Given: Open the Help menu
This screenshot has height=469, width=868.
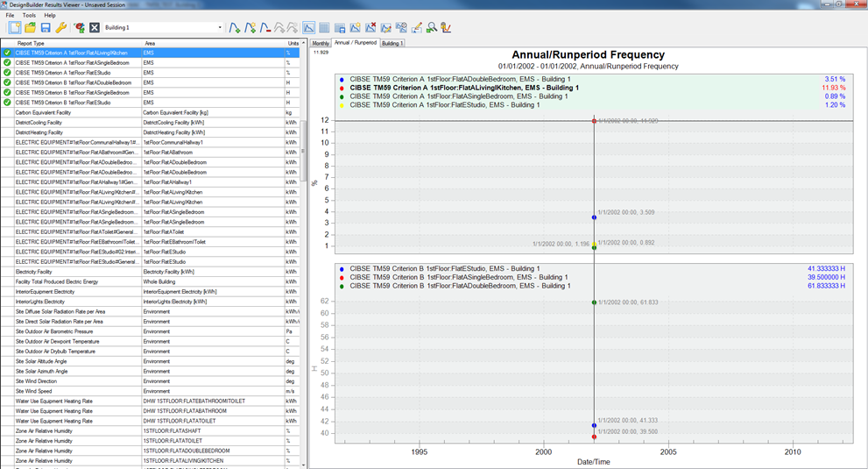Looking at the screenshot, I should [50, 15].
